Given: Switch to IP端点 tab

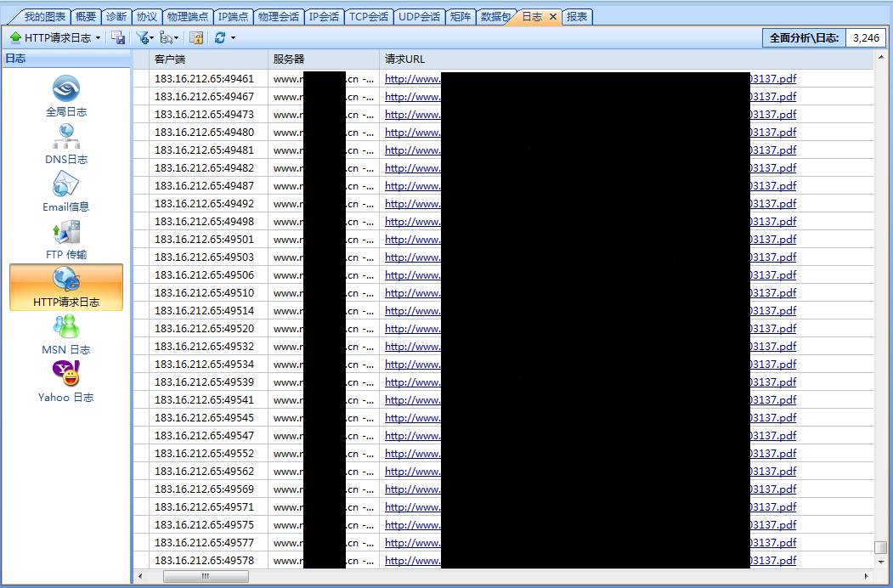Looking at the screenshot, I should point(233,17).
